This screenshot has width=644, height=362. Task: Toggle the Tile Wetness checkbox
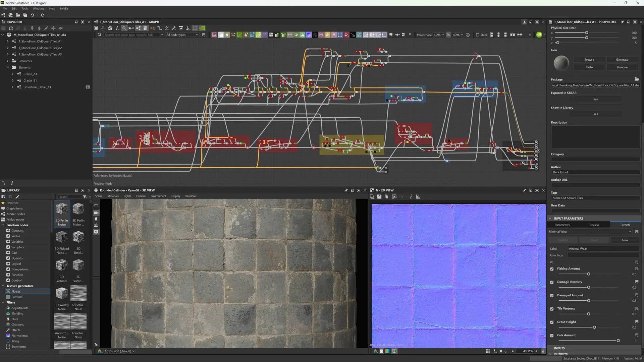[x=552, y=309]
